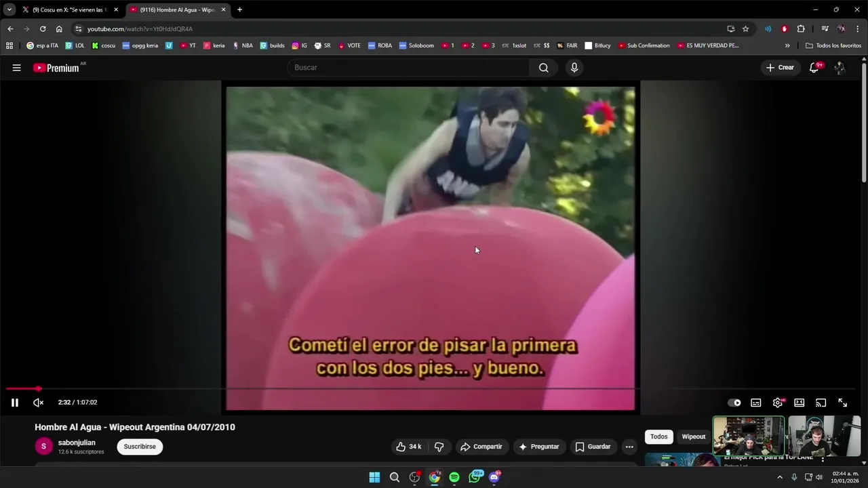Open options for El mejor PICK video
Image resolution: width=868 pixels, height=488 pixels.
click(x=823, y=459)
